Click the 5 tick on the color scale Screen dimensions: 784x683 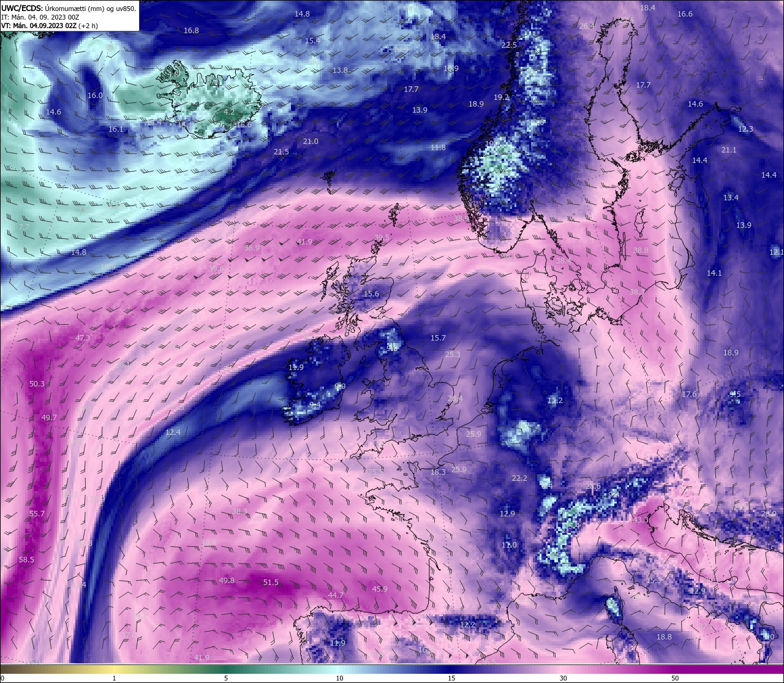[226, 678]
